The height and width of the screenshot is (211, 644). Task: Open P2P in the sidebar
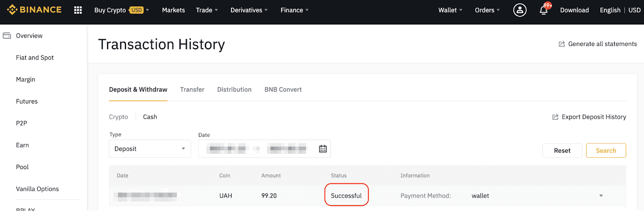point(21,123)
